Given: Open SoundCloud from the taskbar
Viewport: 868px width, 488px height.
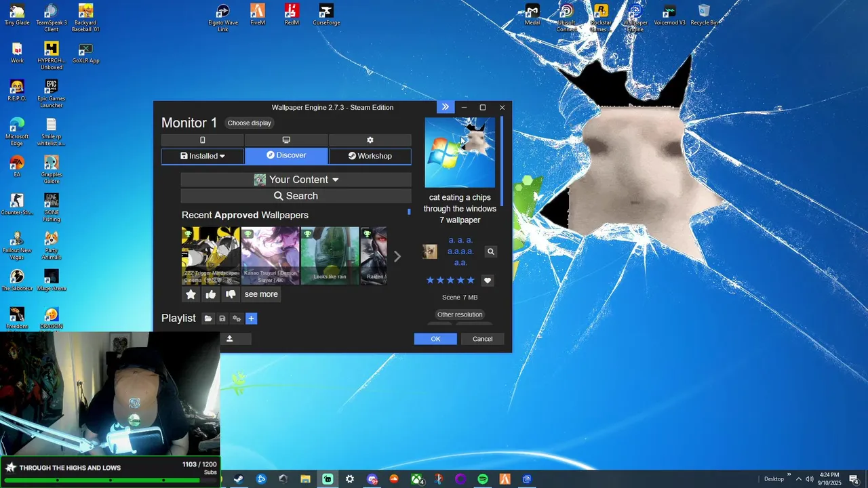Looking at the screenshot, I should click(394, 479).
